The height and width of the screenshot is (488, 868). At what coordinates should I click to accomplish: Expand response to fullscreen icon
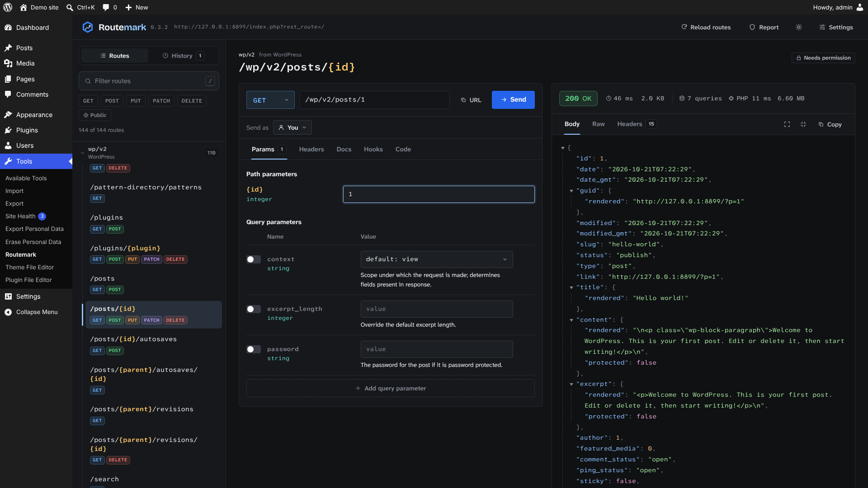pyautogui.click(x=787, y=124)
